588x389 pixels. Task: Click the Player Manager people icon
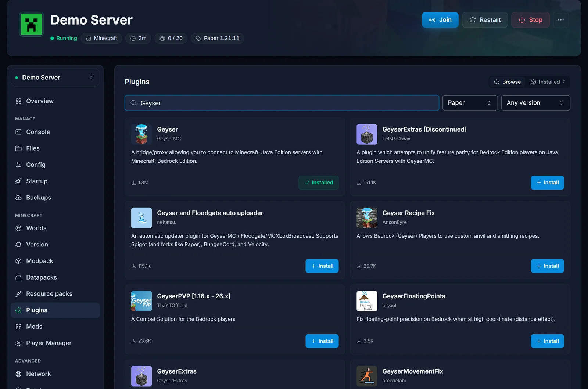18,343
